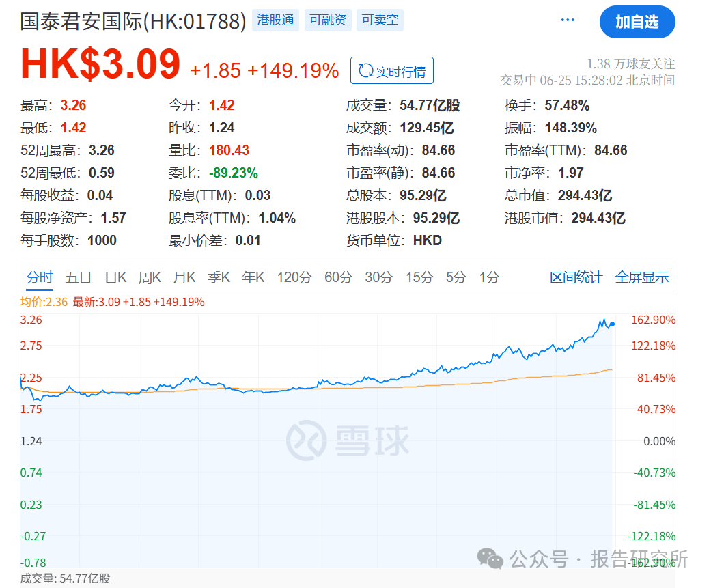Switch to the 15分 chart tab
Image resolution: width=711 pixels, height=588 pixels.
[419, 277]
